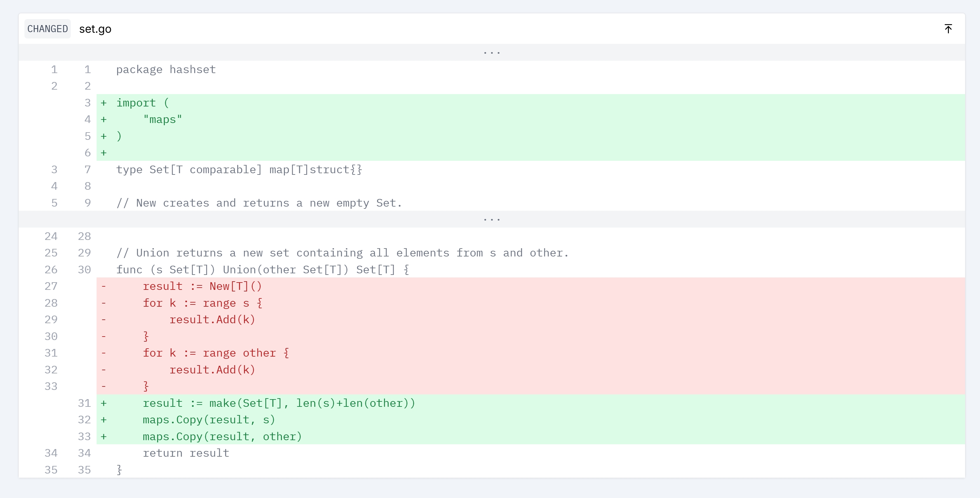
Task: Click old line number 27
Action: [51, 286]
